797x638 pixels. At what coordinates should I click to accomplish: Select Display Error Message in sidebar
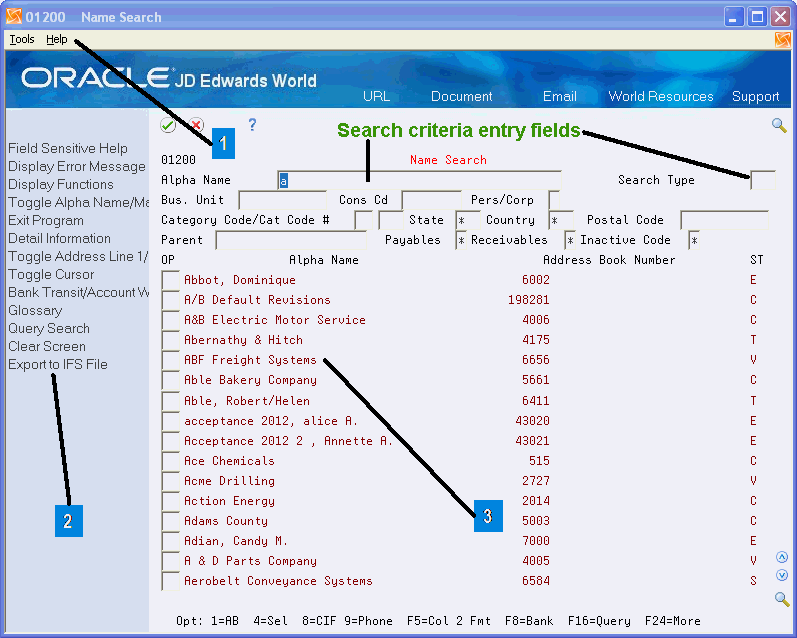coord(77,166)
